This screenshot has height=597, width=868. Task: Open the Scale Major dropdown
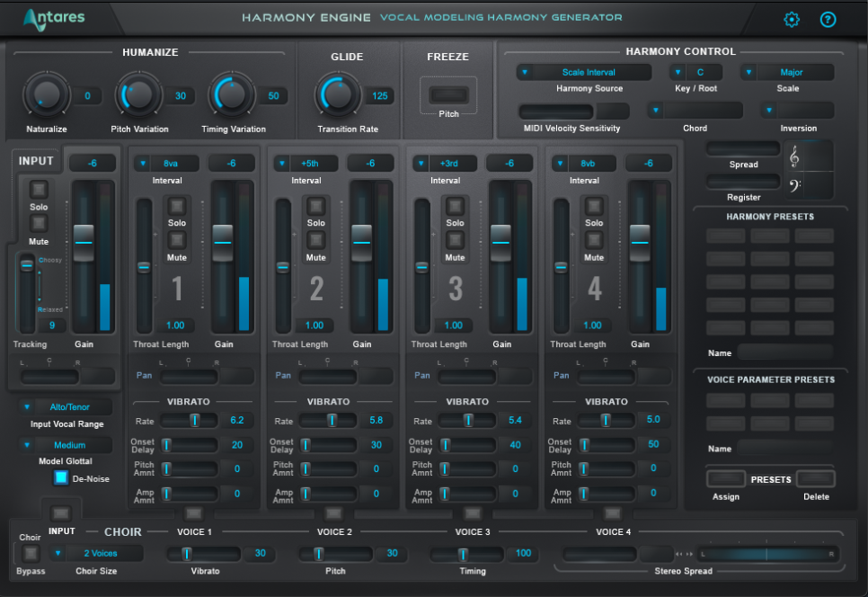pyautogui.click(x=787, y=72)
